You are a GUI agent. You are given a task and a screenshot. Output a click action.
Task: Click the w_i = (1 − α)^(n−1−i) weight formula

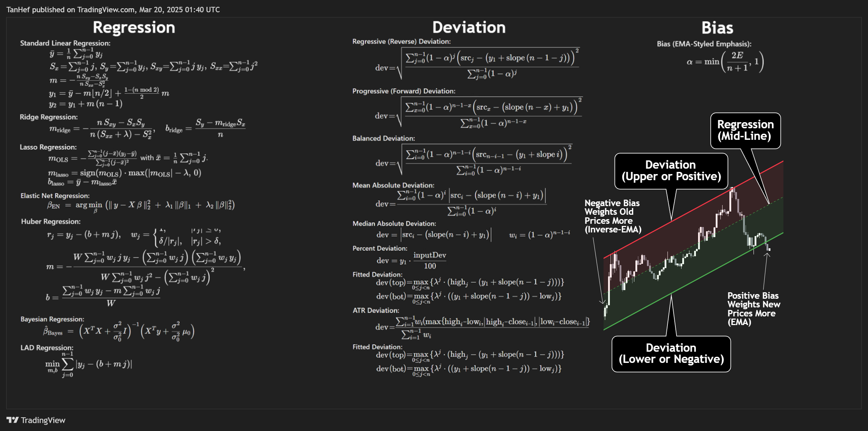[539, 235]
